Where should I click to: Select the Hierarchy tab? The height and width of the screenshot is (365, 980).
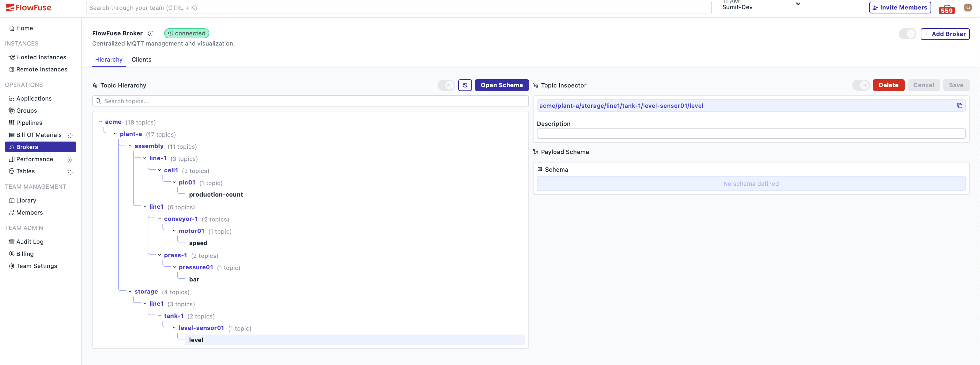click(108, 59)
